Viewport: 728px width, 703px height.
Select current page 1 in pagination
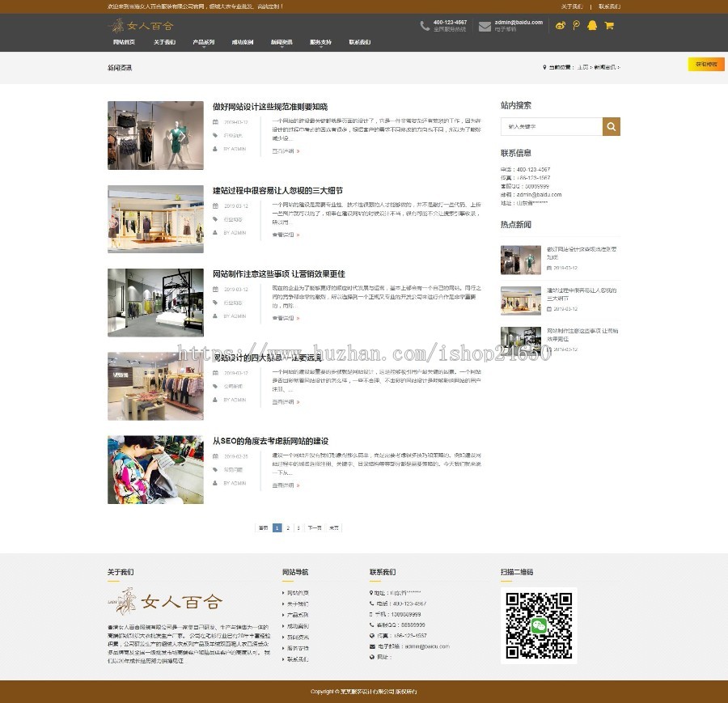[277, 528]
